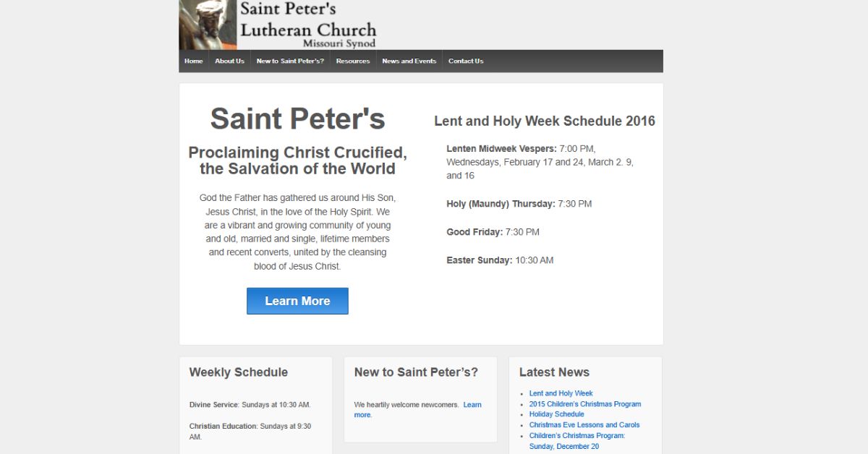Viewport: 868px width, 454px height.
Task: Open the News and Events menu item
Action: coord(409,61)
